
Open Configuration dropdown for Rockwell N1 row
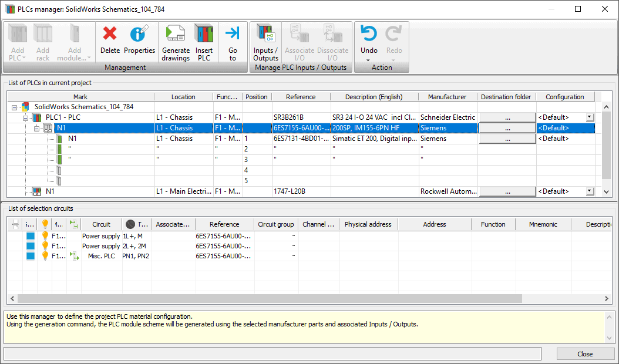[590, 191]
